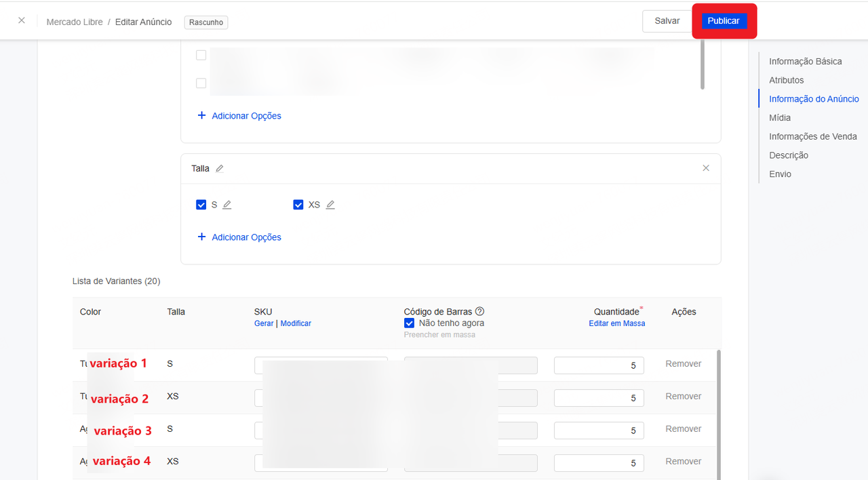Check the first blurred color option checkbox

tap(201, 56)
